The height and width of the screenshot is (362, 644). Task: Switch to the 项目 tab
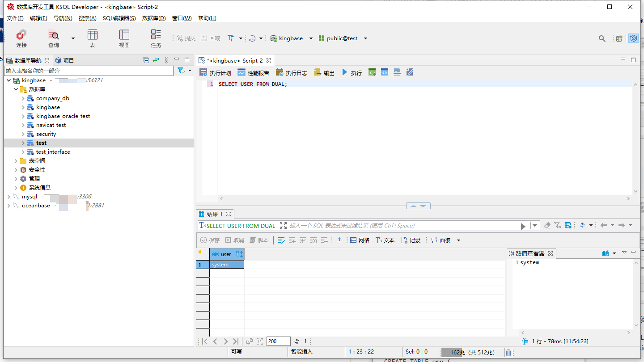click(64, 60)
